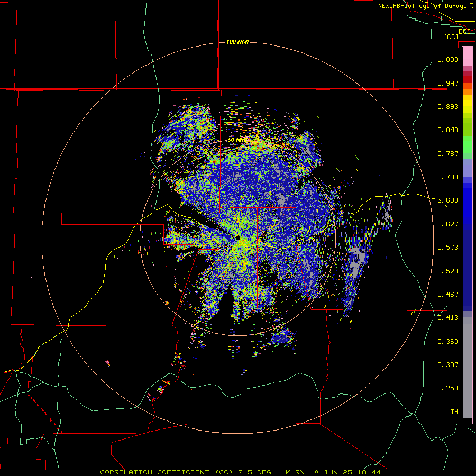The width and height of the screenshot is (476, 476).
Task: Pick the bright green swatch above 0.787
Action: pyautogui.click(x=467, y=144)
